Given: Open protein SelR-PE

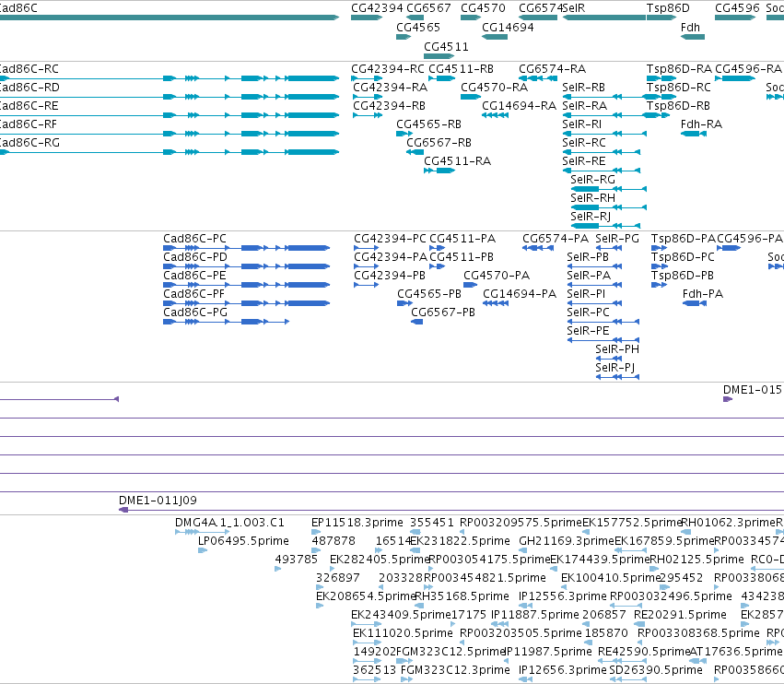Looking at the screenshot, I should 588,331.
